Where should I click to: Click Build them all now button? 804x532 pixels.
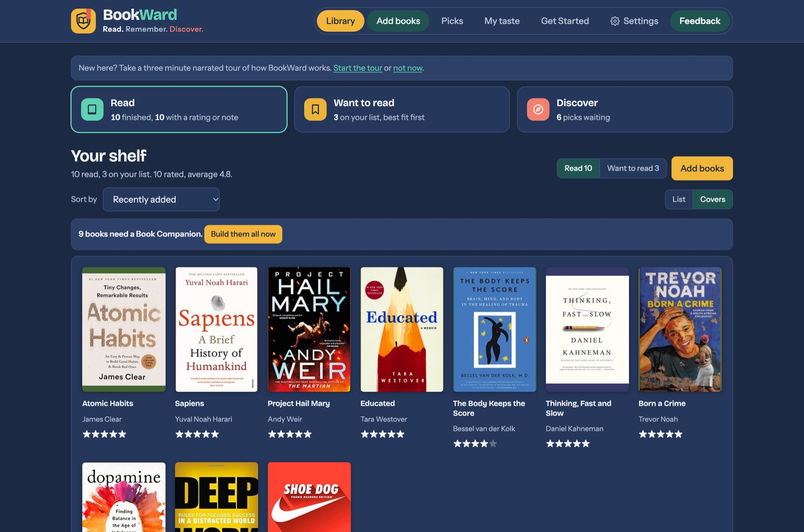click(243, 234)
